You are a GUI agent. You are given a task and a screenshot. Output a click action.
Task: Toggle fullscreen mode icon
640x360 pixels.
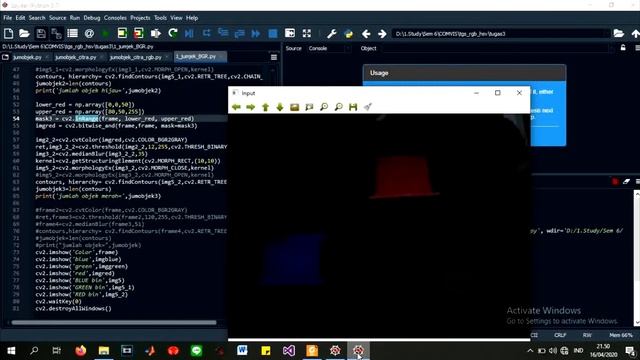(x=307, y=33)
